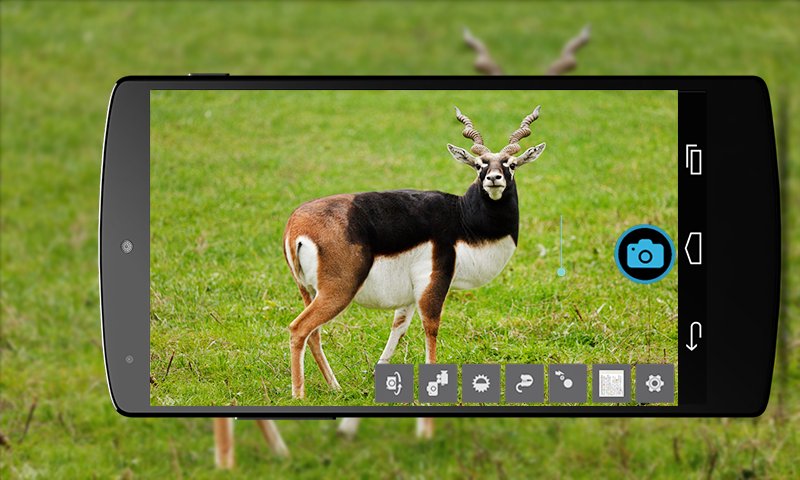Tap the exposure lock icon
Image resolution: width=800 pixels, height=480 pixels.
pyautogui.click(x=524, y=384)
